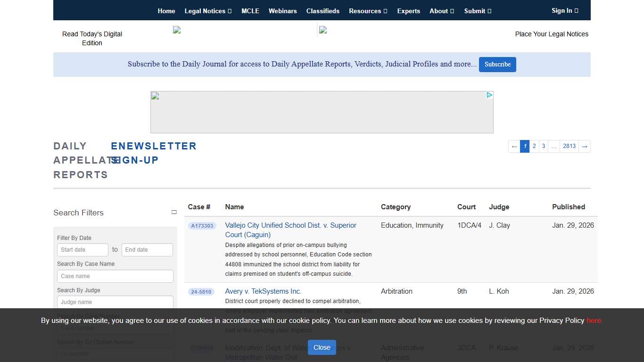Click the Start date filter field
This screenshot has width=644, height=362.
click(83, 250)
